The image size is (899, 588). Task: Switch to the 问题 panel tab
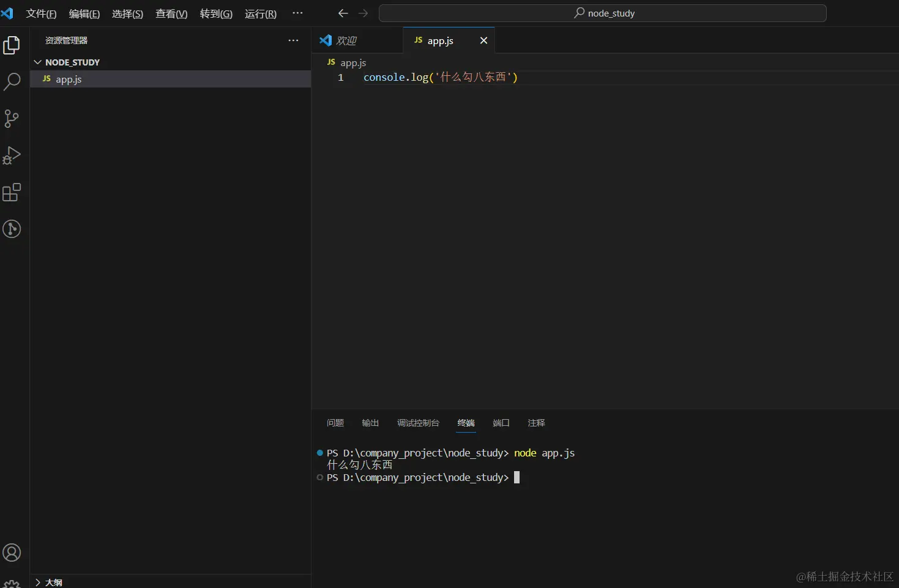coord(335,423)
